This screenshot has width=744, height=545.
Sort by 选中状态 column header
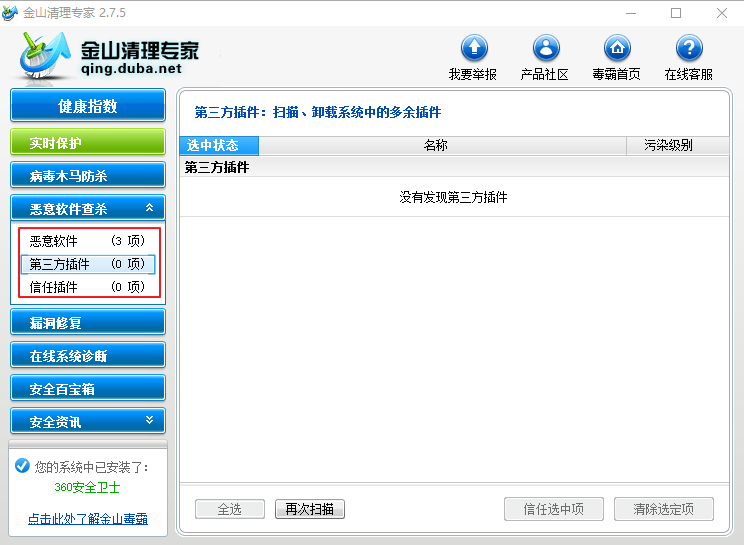tap(219, 145)
